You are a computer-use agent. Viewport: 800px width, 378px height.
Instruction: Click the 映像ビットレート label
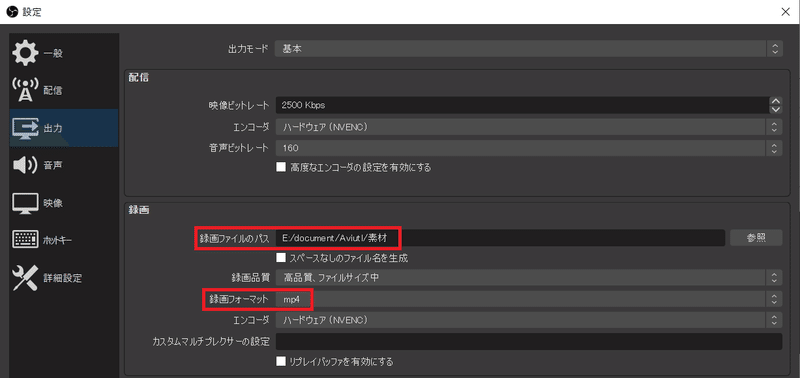(238, 105)
